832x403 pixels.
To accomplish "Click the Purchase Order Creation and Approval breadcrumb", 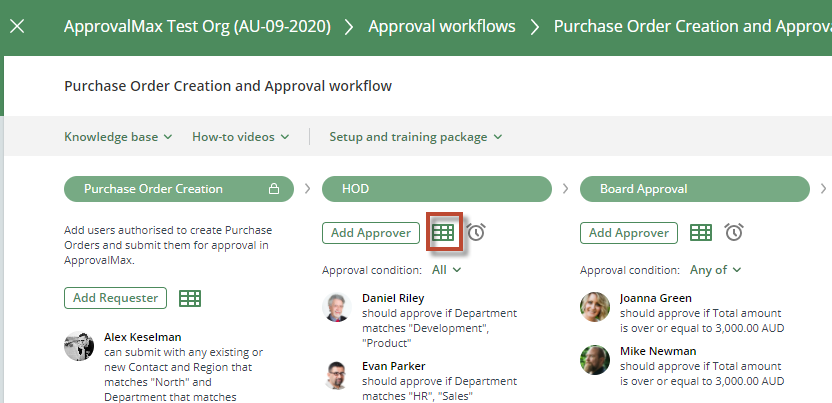I will point(692,27).
